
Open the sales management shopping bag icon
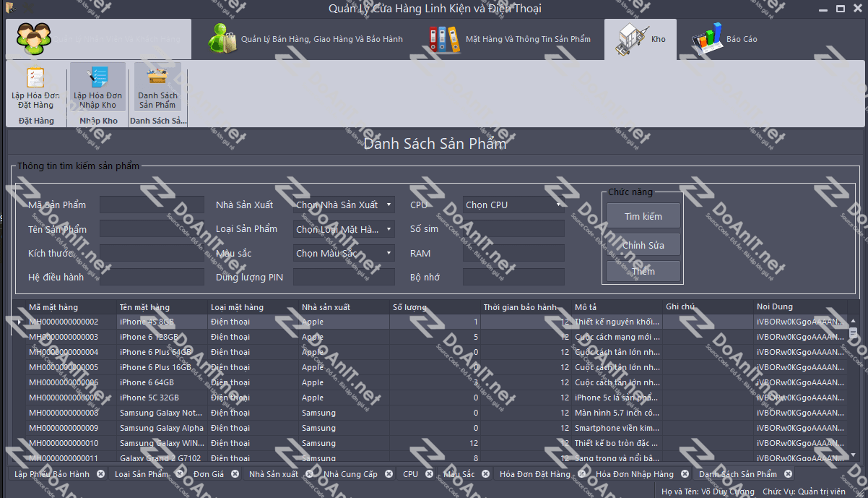point(222,39)
